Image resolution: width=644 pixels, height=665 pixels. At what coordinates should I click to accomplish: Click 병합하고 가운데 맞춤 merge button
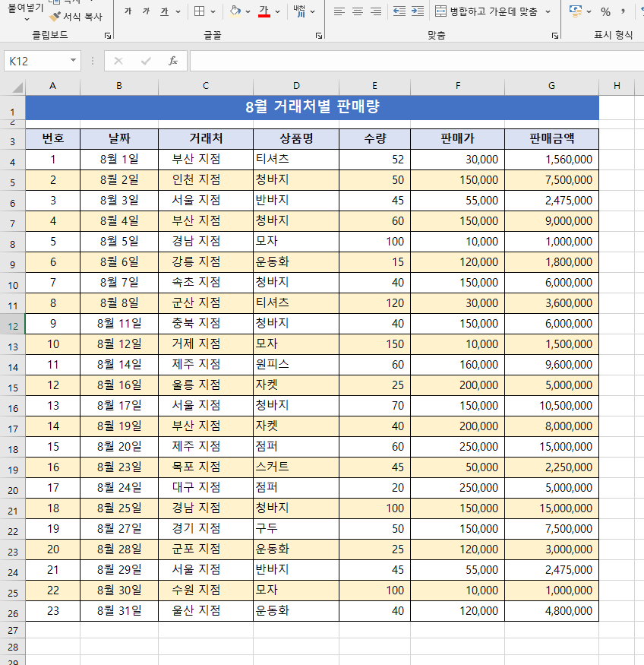coord(486,11)
